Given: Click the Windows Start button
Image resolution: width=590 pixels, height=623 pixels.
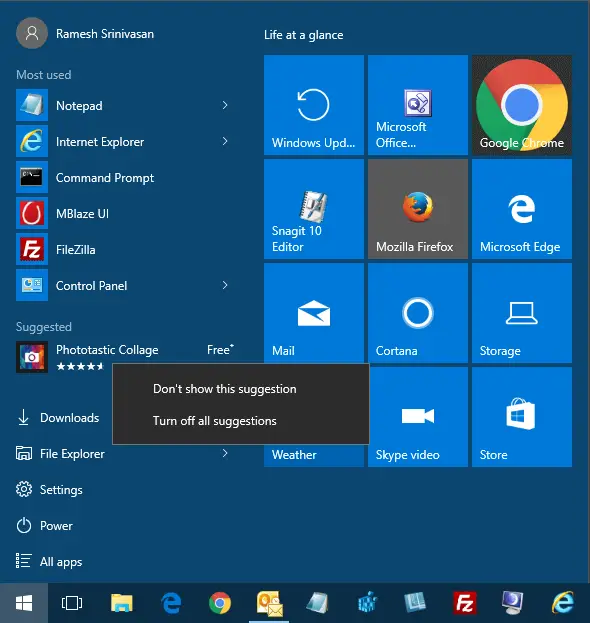Looking at the screenshot, I should tap(24, 603).
